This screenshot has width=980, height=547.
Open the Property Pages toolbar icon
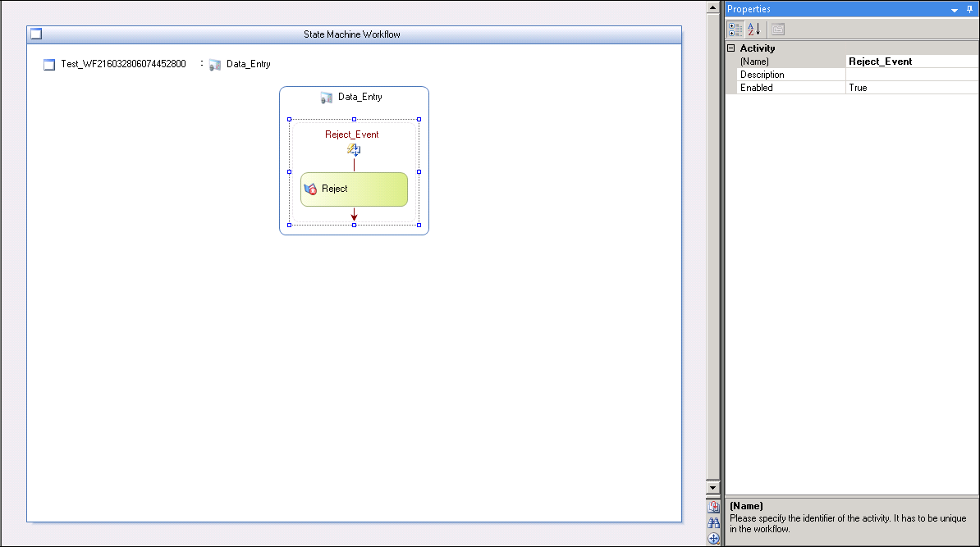777,30
